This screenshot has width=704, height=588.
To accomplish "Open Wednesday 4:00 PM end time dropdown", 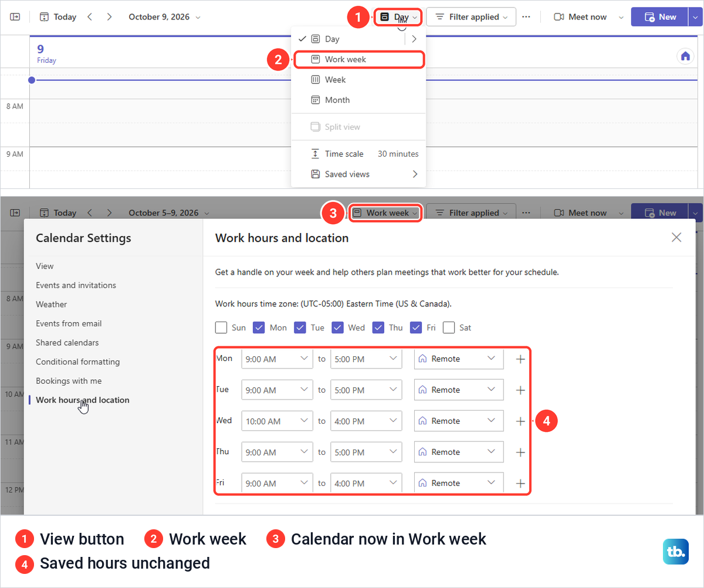I will tap(366, 421).
